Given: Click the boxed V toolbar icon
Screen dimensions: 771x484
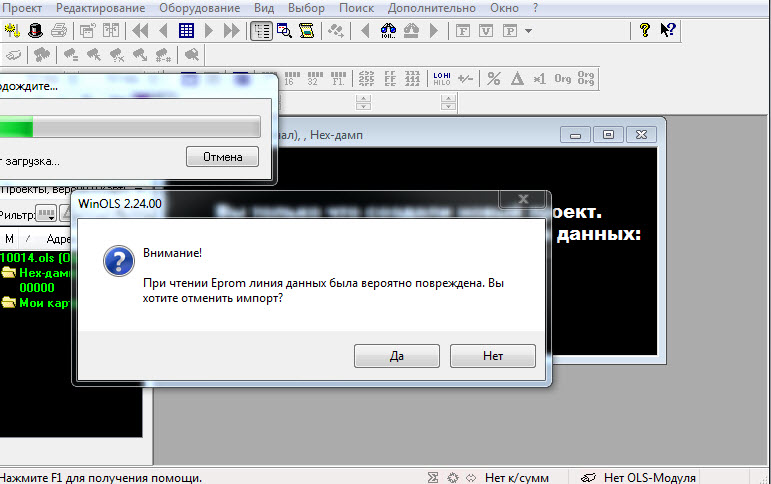Looking at the screenshot, I should 486,30.
